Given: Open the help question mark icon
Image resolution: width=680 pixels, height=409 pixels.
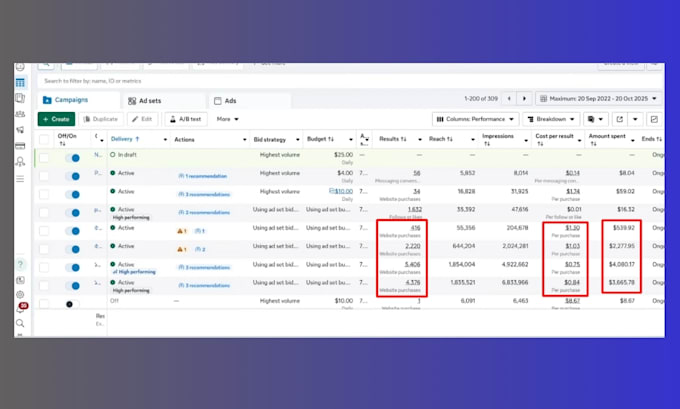Looking at the screenshot, I should (20, 264).
